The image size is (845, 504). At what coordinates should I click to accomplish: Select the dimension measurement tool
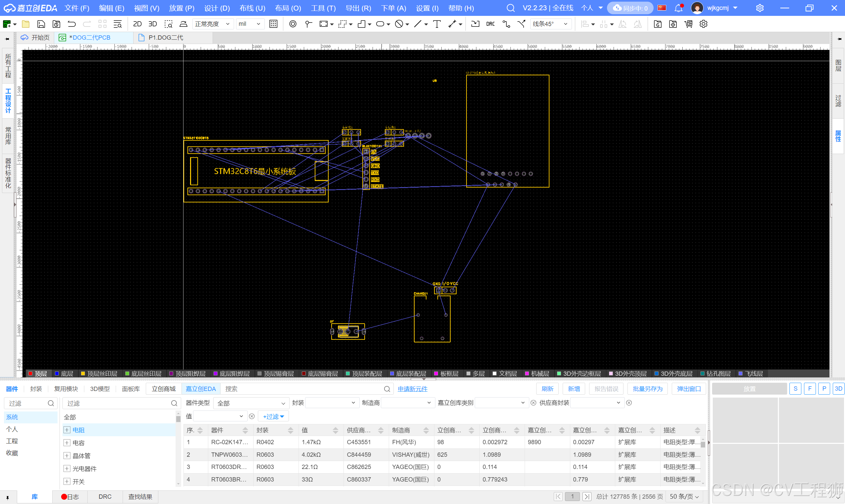(x=452, y=24)
